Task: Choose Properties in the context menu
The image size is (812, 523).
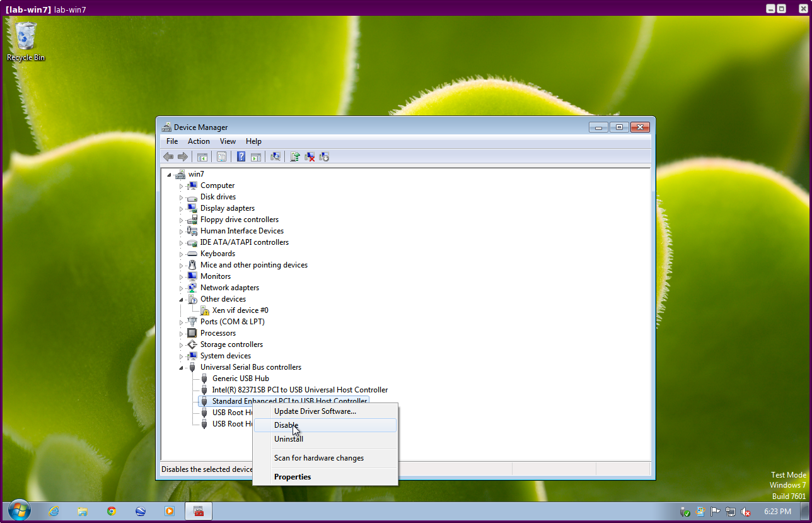Action: click(x=292, y=476)
